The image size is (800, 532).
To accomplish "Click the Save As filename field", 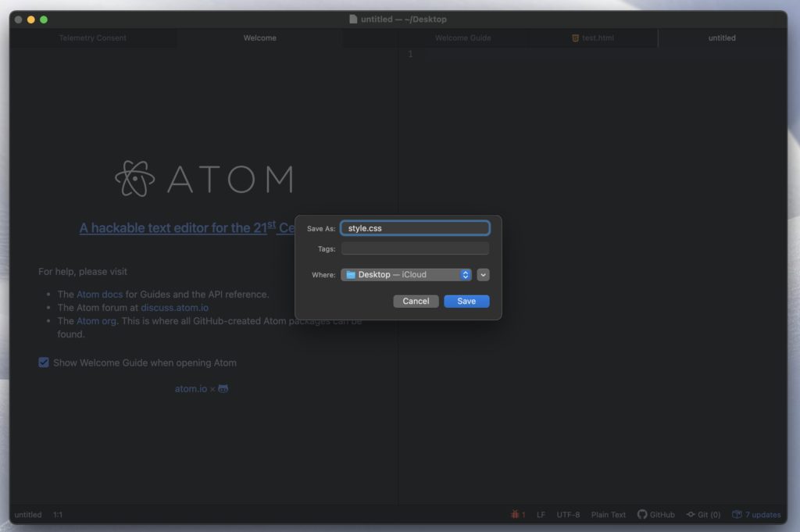I will coord(415,228).
